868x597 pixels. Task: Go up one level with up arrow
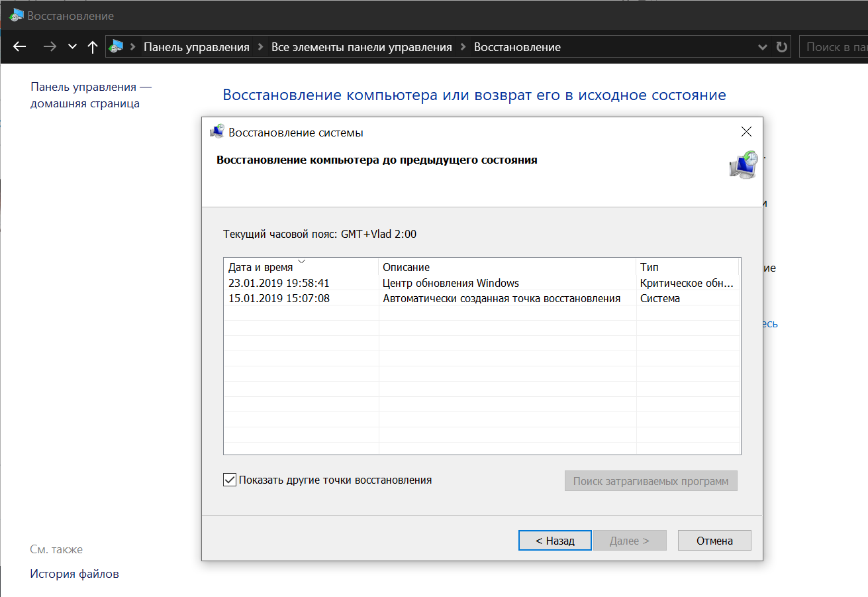pyautogui.click(x=93, y=47)
